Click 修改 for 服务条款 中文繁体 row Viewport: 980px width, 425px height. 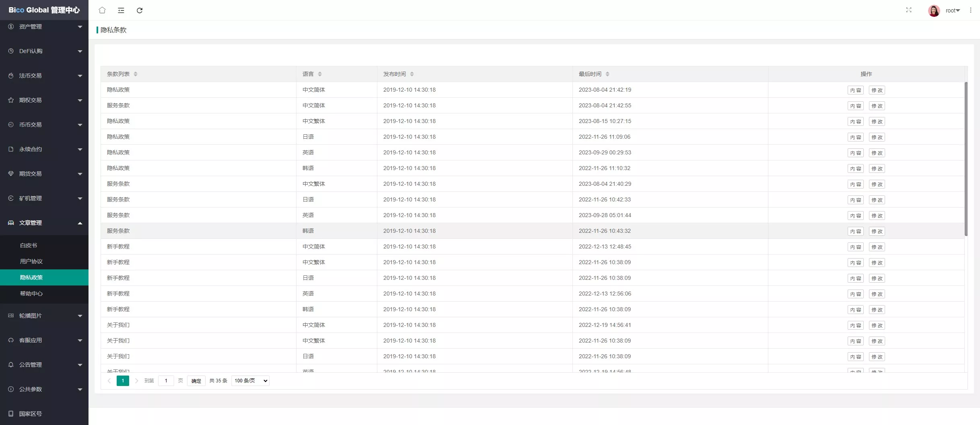pos(877,184)
